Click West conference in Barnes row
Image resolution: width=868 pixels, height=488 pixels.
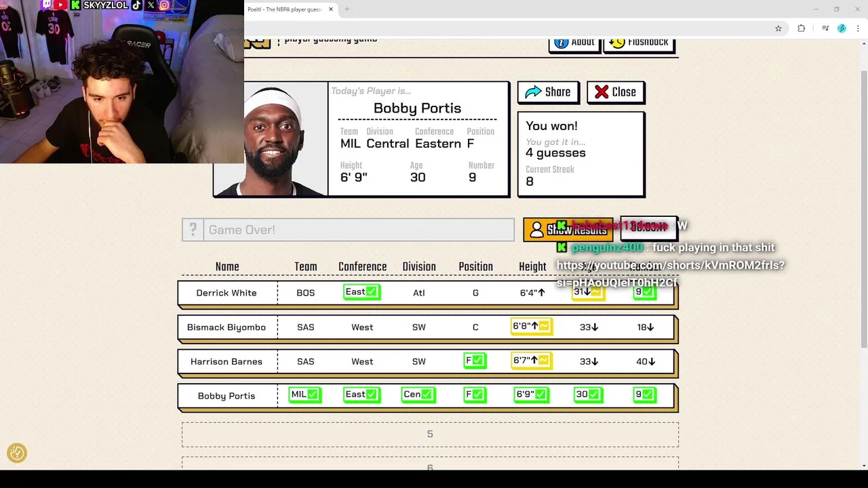tap(362, 361)
